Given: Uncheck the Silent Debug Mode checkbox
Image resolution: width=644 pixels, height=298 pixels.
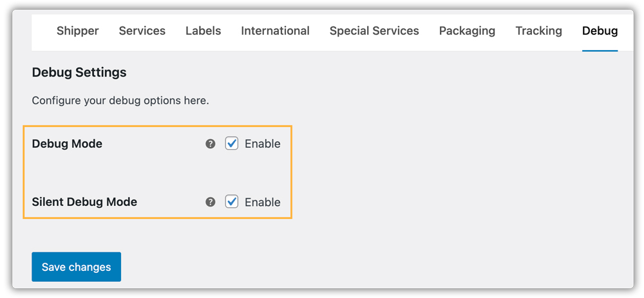Looking at the screenshot, I should (232, 201).
